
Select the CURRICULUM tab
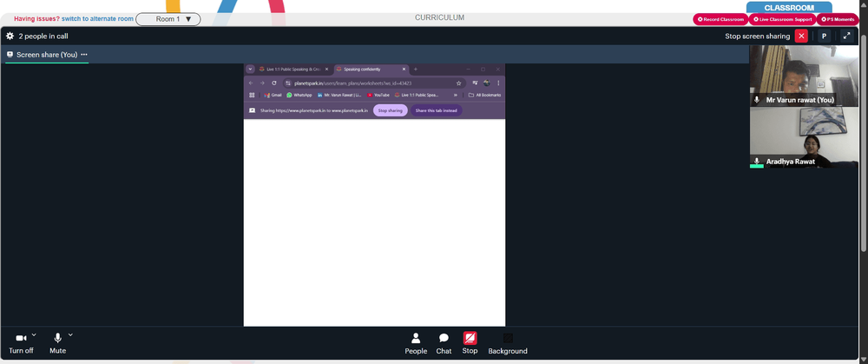pyautogui.click(x=439, y=17)
